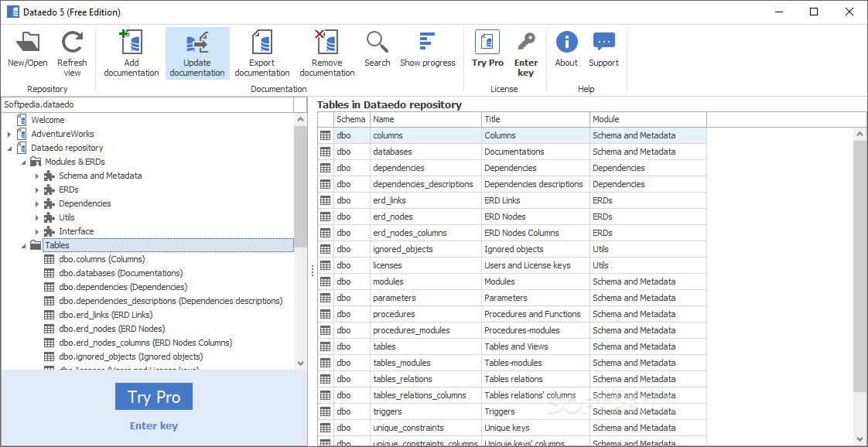Sort by the Schema column header
Viewport: 868px width, 447px height.
click(x=351, y=120)
